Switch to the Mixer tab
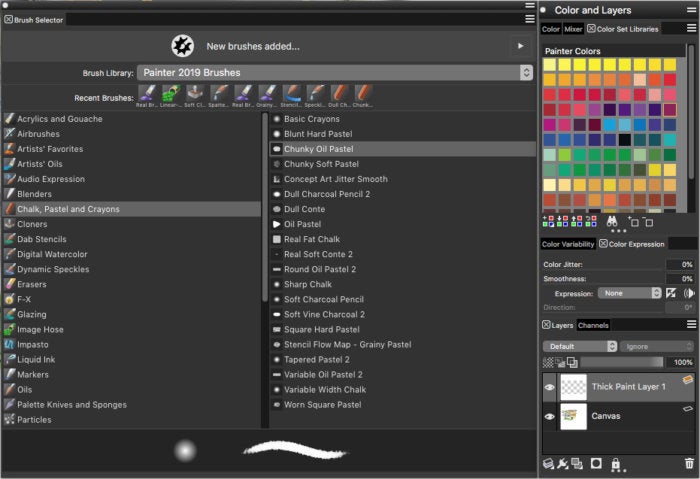 point(573,29)
